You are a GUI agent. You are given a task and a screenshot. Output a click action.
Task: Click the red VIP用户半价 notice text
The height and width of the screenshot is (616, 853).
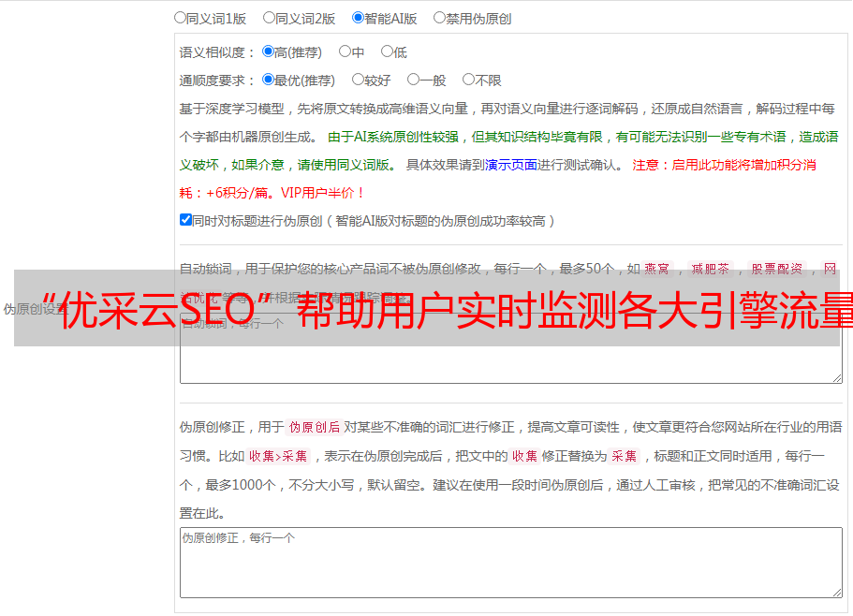click(x=323, y=193)
